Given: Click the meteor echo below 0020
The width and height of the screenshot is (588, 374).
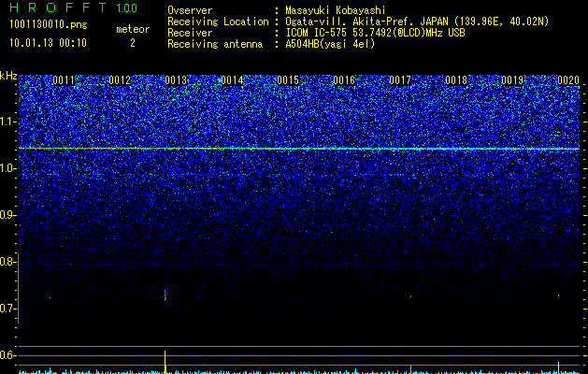Looking at the screenshot, I should click(558, 295).
